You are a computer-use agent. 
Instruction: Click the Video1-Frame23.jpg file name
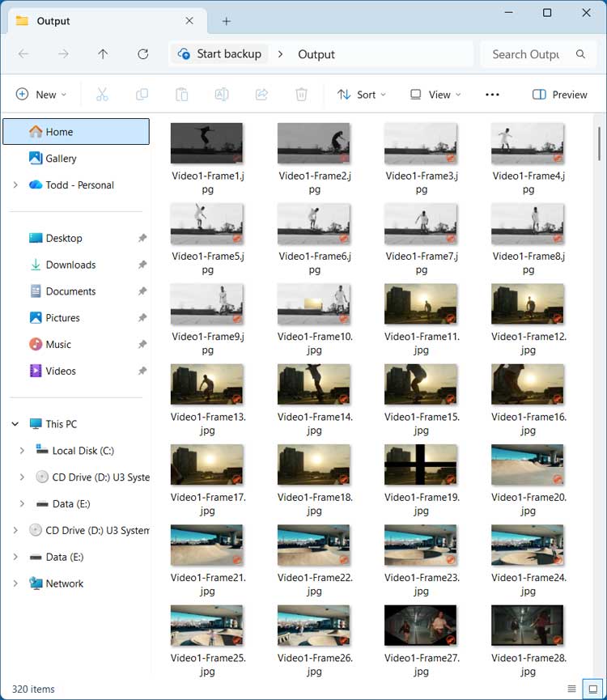coord(422,584)
